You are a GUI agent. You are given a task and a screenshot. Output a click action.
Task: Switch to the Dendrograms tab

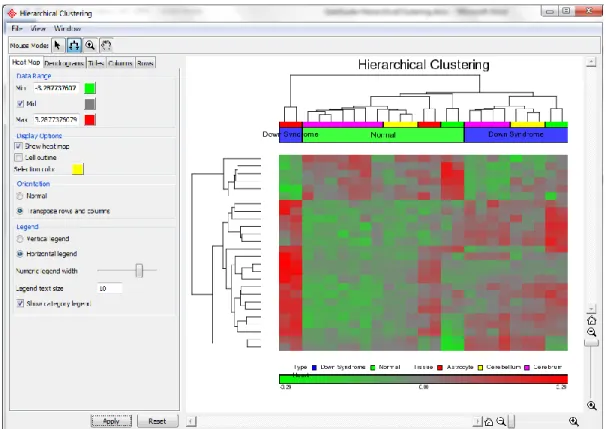coord(64,63)
